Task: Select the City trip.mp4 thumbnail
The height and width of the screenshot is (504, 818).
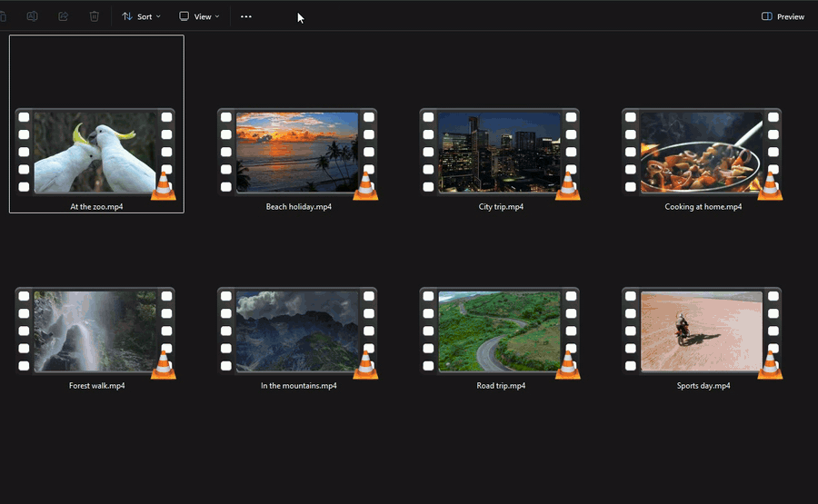Action: [x=500, y=152]
